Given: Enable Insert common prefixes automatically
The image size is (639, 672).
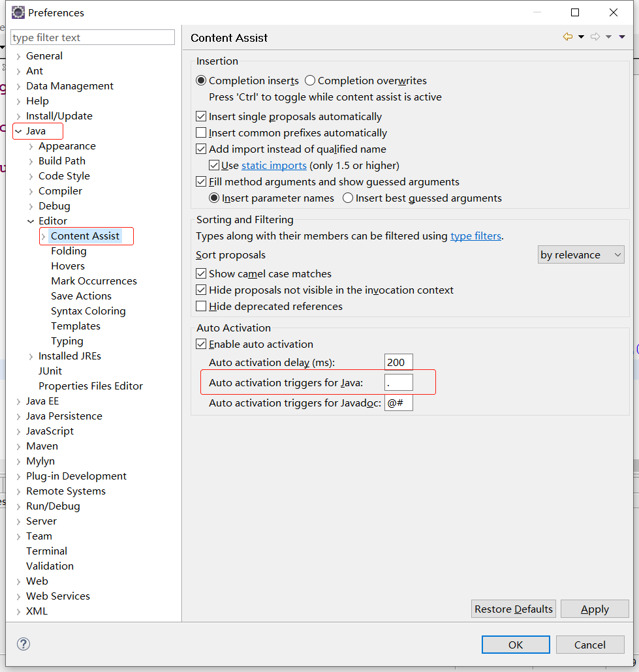Looking at the screenshot, I should [x=201, y=133].
